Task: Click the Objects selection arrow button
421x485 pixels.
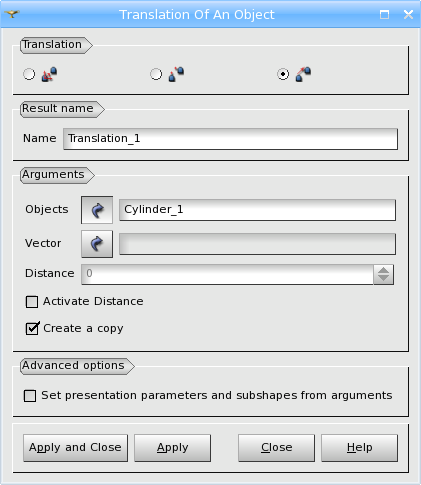Action: (97, 210)
